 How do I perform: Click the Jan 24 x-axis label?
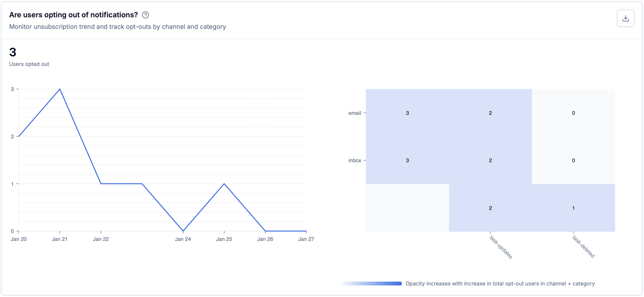click(x=183, y=239)
